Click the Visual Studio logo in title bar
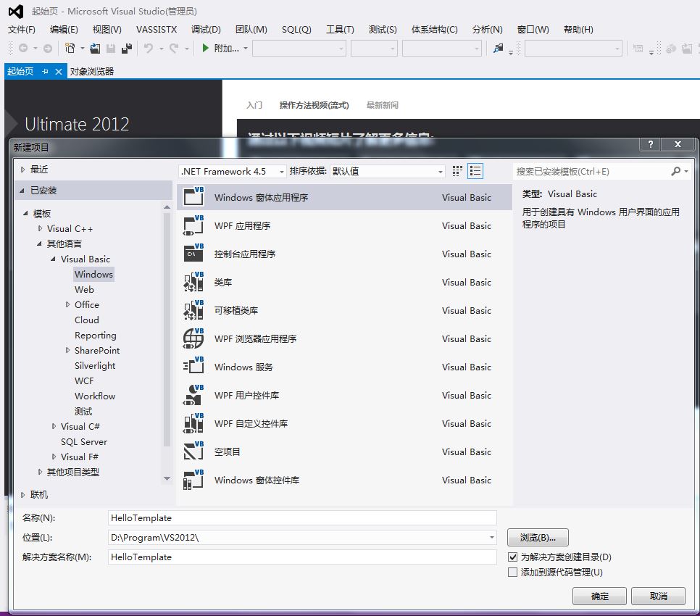The width and height of the screenshot is (700, 616). tap(16, 11)
